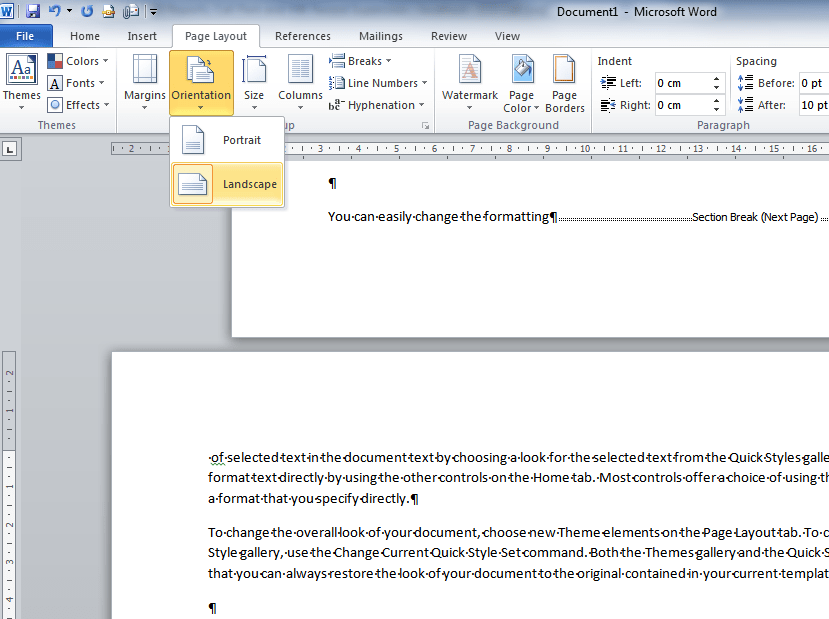
Task: Select Landscape orientation from the menu
Action: pos(227,184)
